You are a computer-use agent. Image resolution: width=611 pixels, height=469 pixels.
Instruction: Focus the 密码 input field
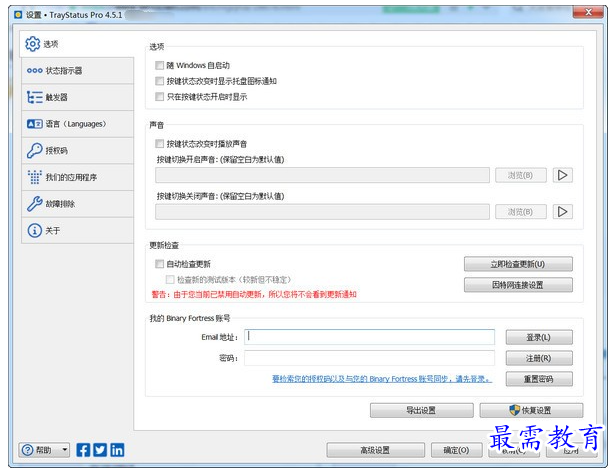(369, 358)
